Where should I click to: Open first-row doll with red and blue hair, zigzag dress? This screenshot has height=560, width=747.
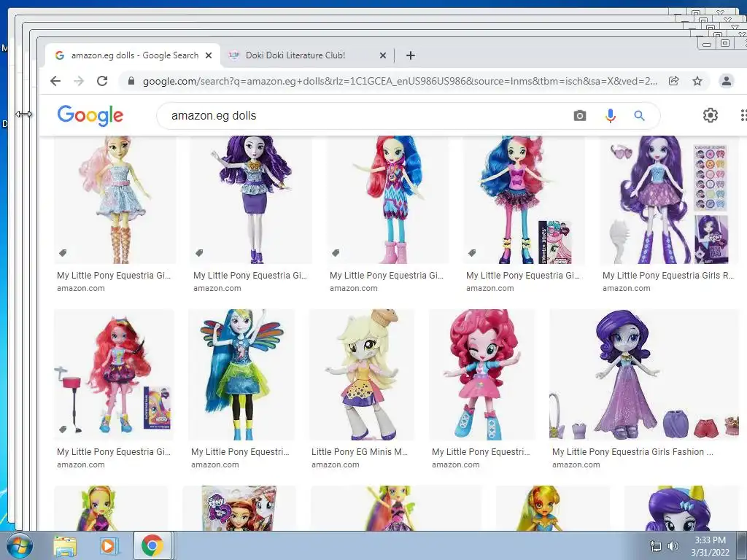[x=387, y=200]
